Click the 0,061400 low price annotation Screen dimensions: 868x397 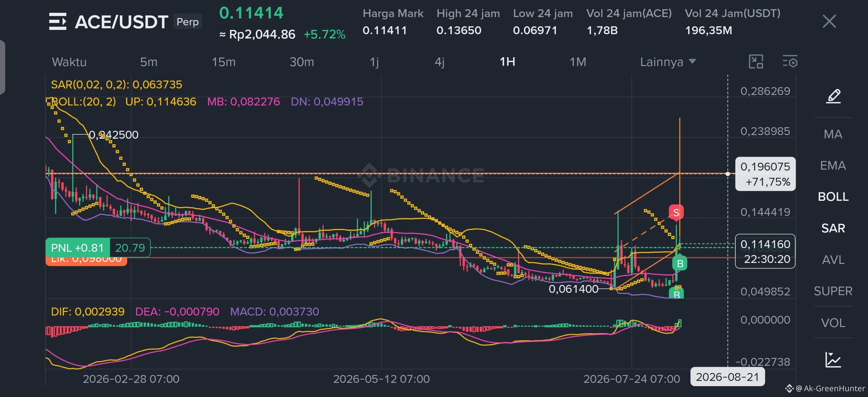(573, 289)
